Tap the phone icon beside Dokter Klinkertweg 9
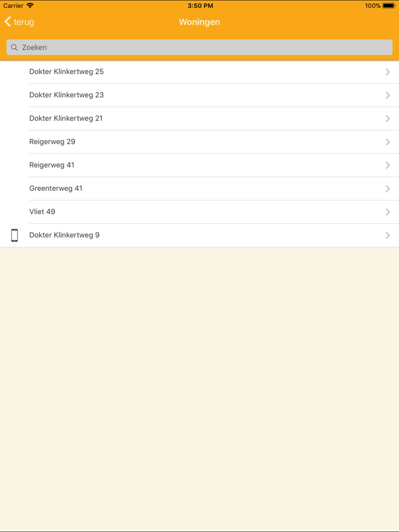 [x=14, y=235]
